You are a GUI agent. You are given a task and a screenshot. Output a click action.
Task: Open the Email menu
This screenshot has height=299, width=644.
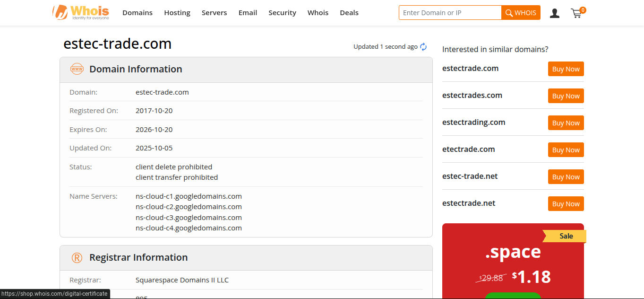248,13
